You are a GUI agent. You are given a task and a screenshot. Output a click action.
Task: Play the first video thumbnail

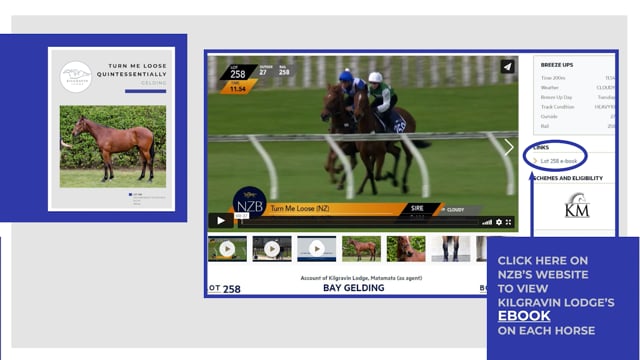[x=227, y=249]
